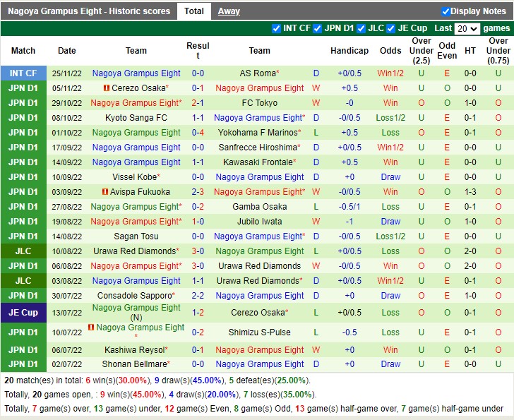Open the Gamba Osaka team link
This screenshot has width=514, height=420.
[x=259, y=207]
